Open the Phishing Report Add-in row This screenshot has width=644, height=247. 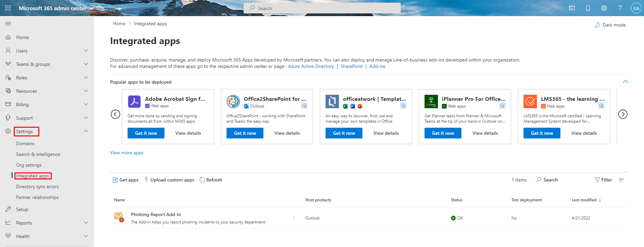369,218
